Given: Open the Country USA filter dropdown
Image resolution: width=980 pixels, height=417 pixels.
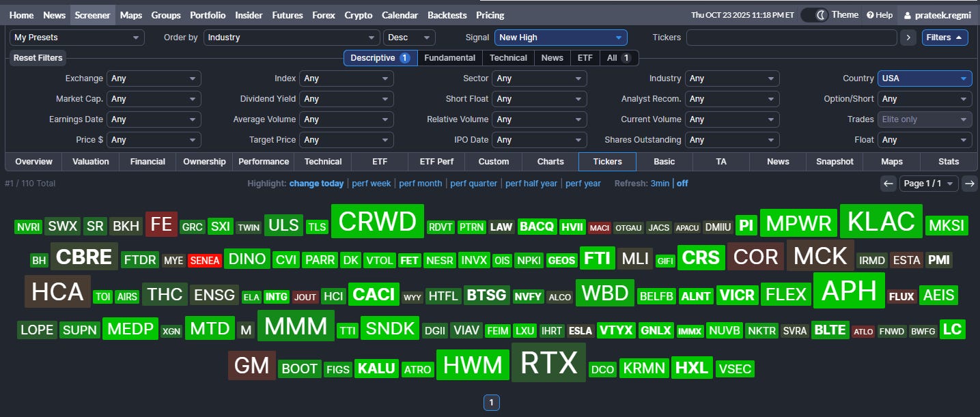Looking at the screenshot, I should (x=925, y=78).
